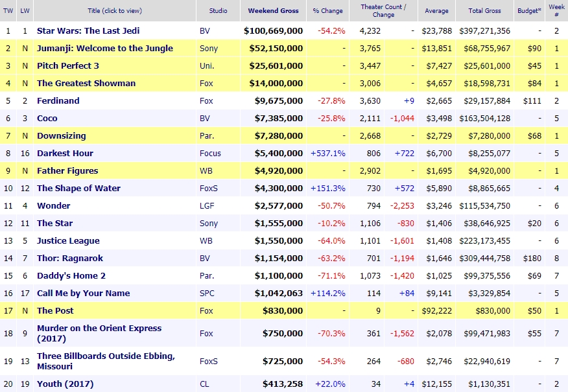
Task: Click the WB studio for Father Figures
Action: [206, 171]
